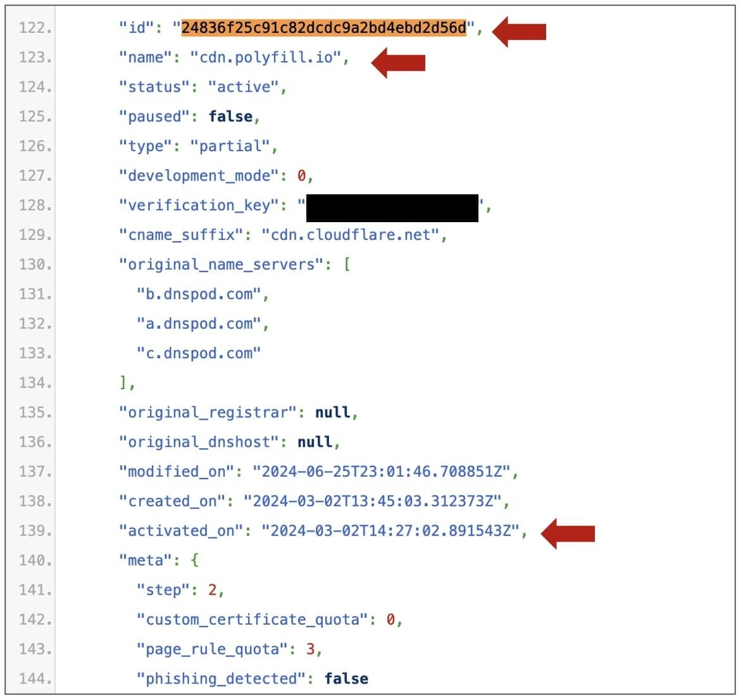Click the c.dnspod.com name server entry
This screenshot has width=743, height=700.
199,354
